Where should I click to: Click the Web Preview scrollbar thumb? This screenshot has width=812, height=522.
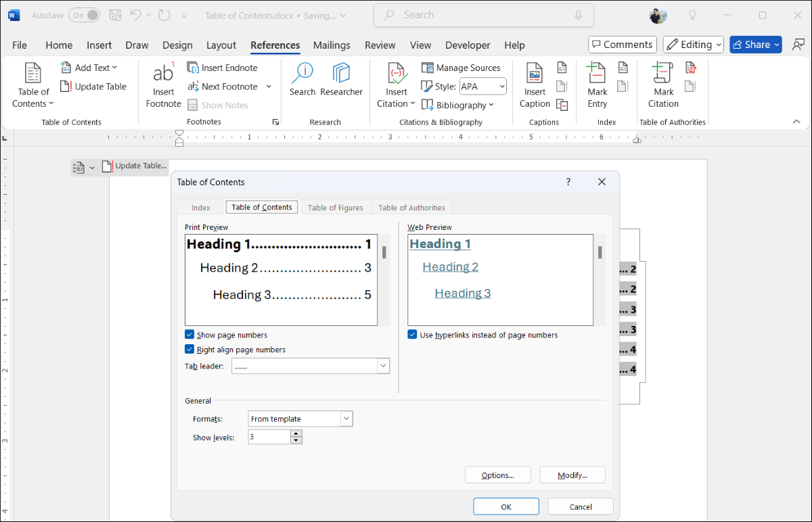[600, 252]
